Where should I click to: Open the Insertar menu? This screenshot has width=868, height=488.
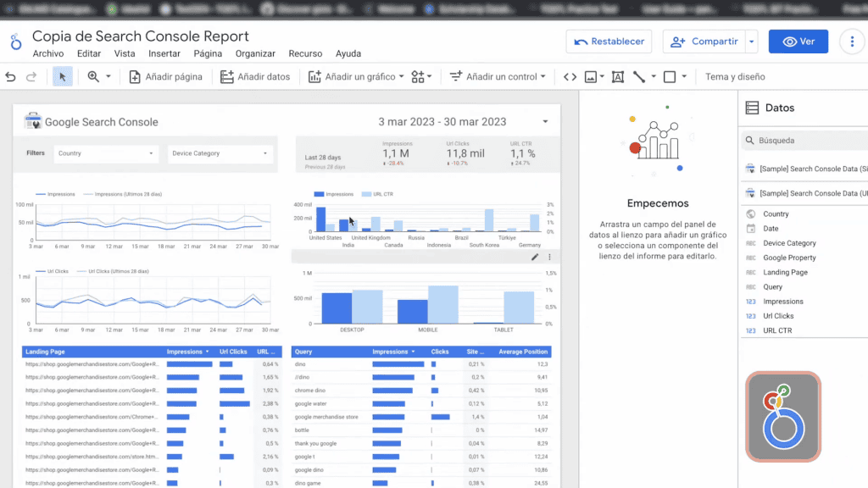coord(164,53)
